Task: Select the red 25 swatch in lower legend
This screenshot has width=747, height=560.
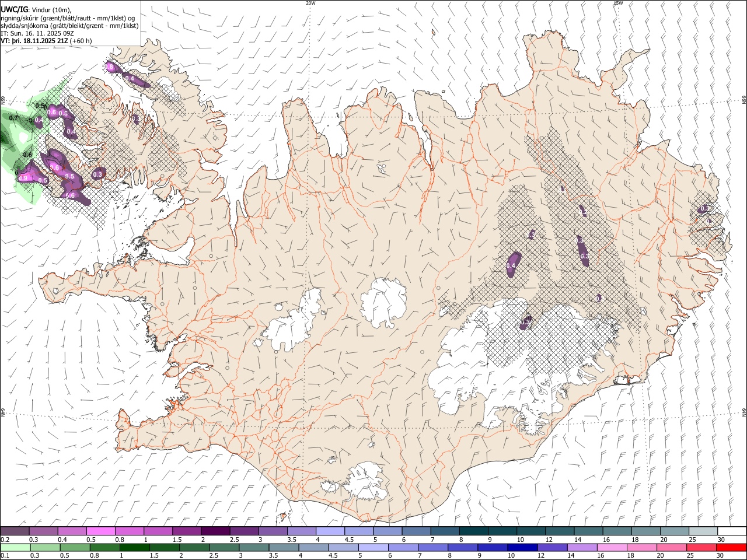Action: click(x=701, y=547)
